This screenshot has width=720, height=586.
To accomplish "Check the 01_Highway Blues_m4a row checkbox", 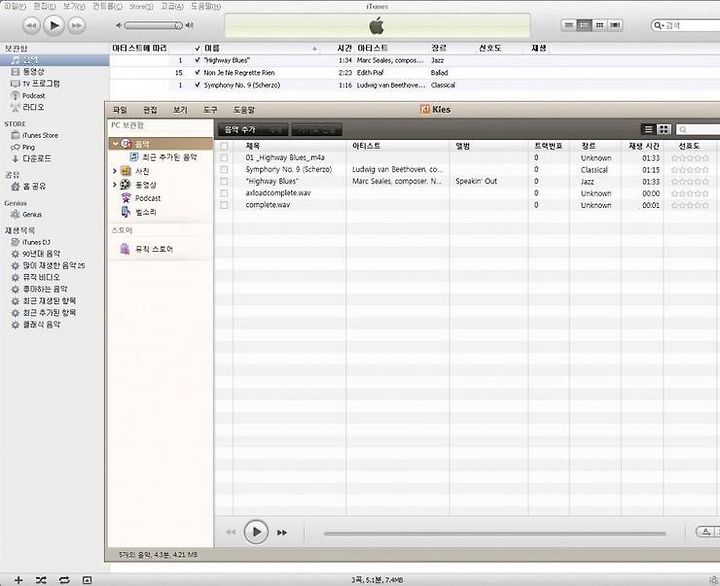I will click(x=224, y=158).
